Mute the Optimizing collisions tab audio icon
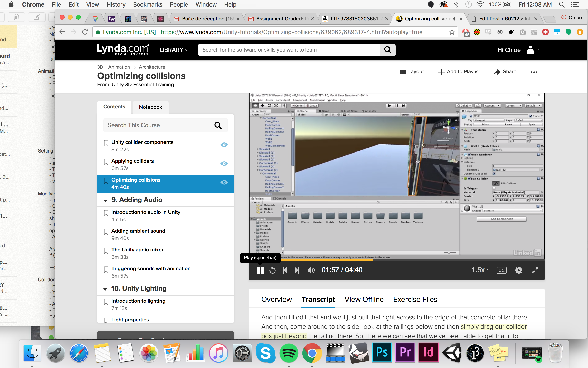The width and height of the screenshot is (588, 368). [454, 19]
